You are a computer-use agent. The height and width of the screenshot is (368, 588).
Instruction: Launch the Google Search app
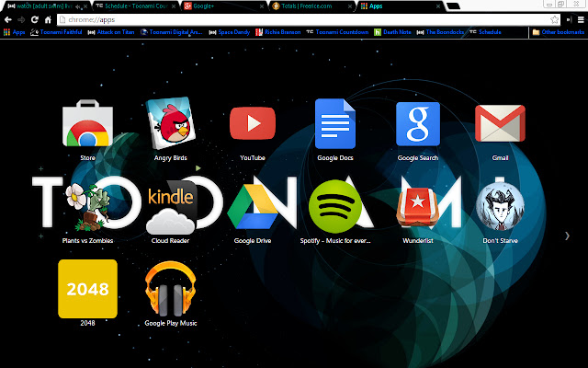(418, 123)
